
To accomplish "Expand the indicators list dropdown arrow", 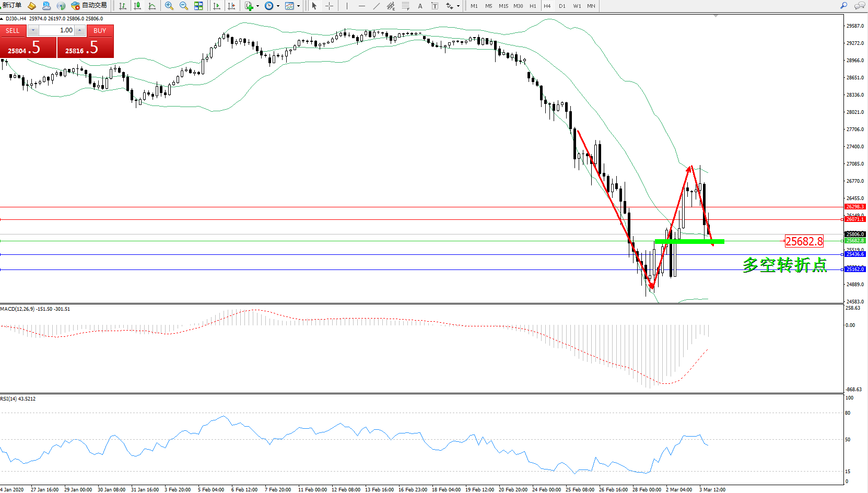I will 257,6.
